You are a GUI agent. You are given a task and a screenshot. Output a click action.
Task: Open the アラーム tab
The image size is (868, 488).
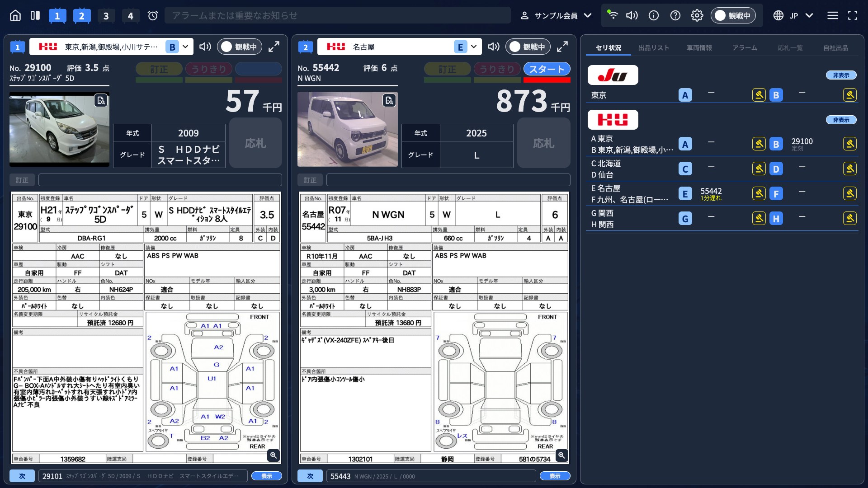[745, 47]
